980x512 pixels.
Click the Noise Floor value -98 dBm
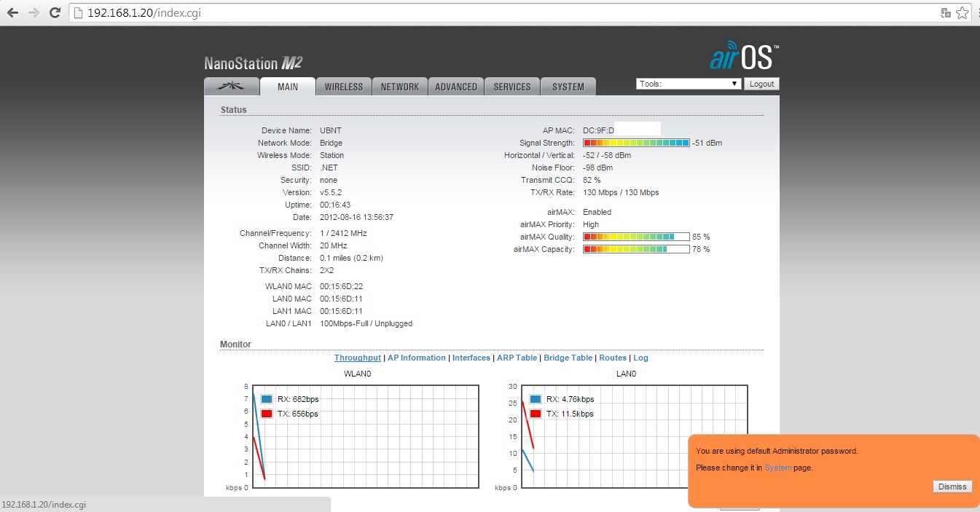[x=598, y=168]
